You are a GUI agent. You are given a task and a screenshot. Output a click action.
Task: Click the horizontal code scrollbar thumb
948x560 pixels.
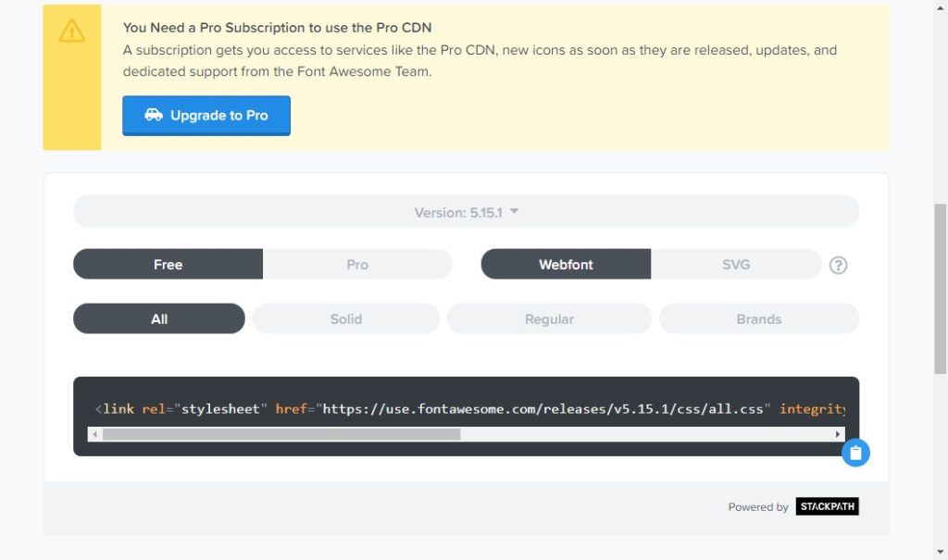tap(281, 434)
